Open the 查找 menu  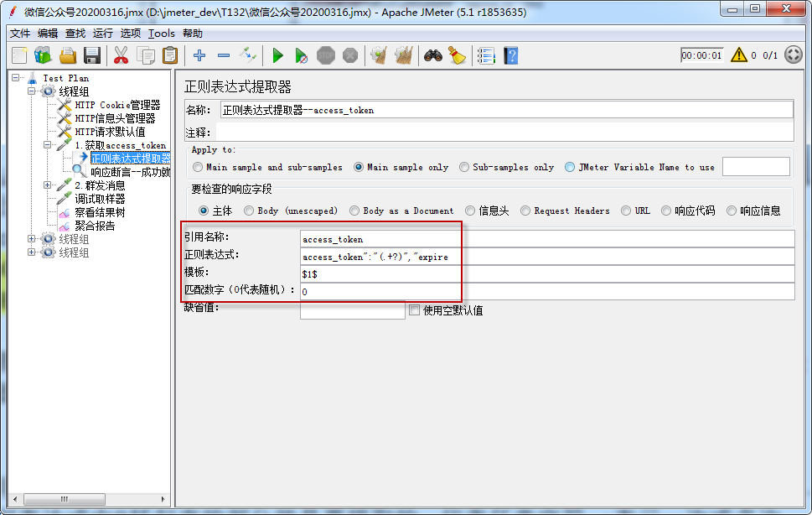75,34
